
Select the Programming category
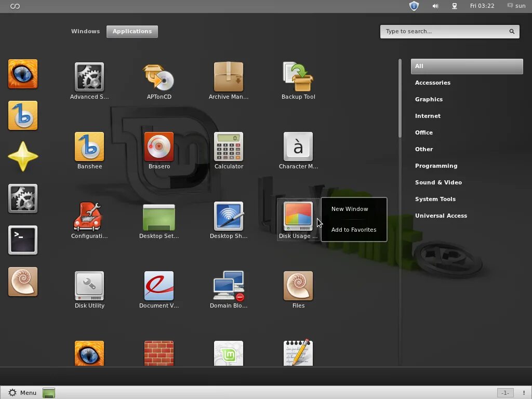point(436,166)
